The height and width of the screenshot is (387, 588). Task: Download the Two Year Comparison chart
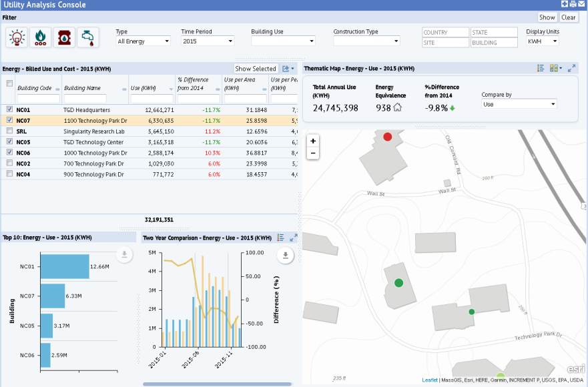[286, 254]
